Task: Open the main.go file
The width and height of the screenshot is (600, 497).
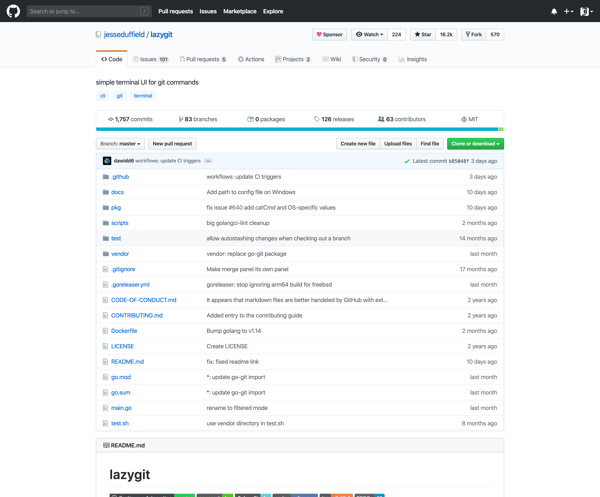Action: [x=121, y=408]
